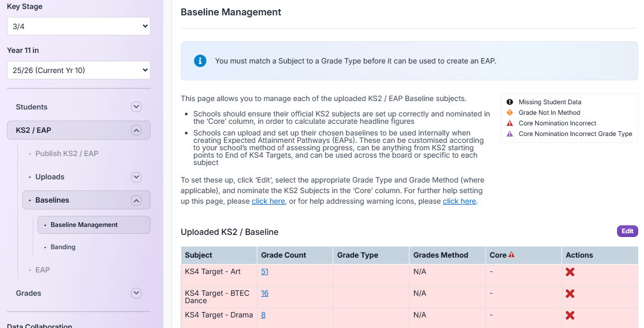Click the purple Core Nomination Incorrect Grade Type icon

(x=509, y=133)
